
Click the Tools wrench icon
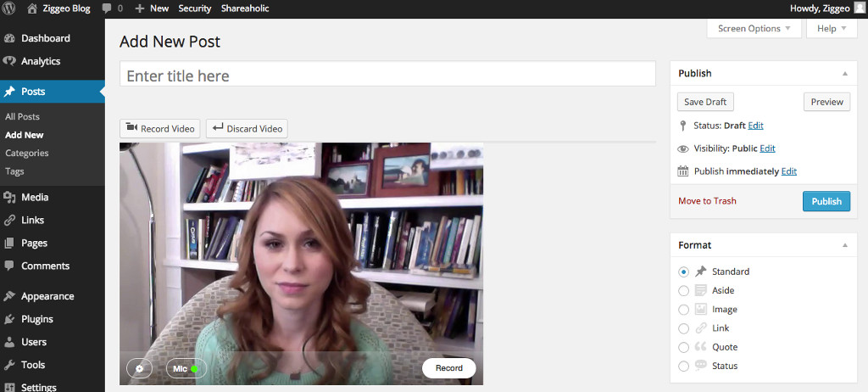[x=8, y=365]
